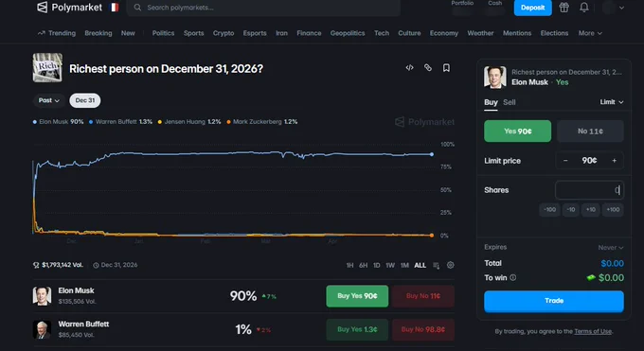The height and width of the screenshot is (351, 644).
Task: Set chart range to 1H
Action: (x=349, y=266)
